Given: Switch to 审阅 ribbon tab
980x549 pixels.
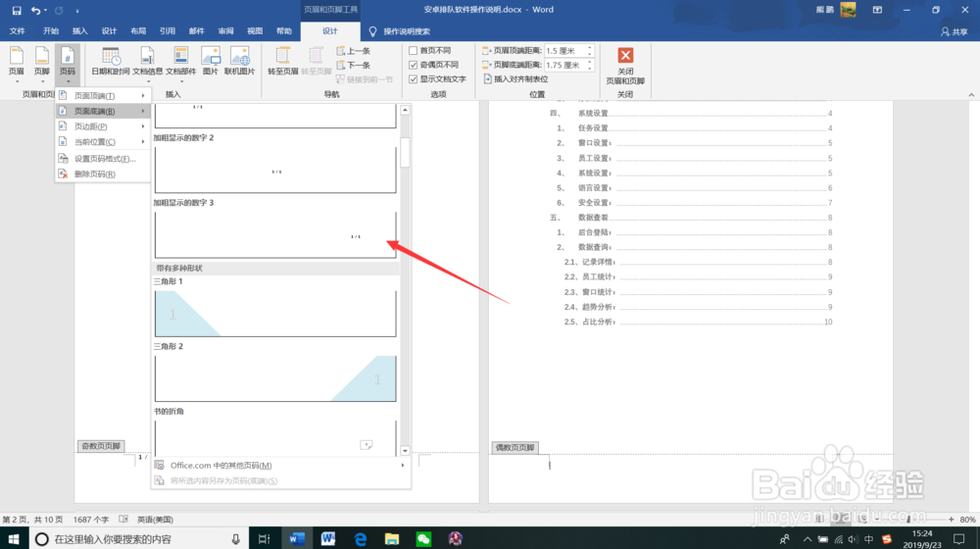Looking at the screenshot, I should coord(225,31).
